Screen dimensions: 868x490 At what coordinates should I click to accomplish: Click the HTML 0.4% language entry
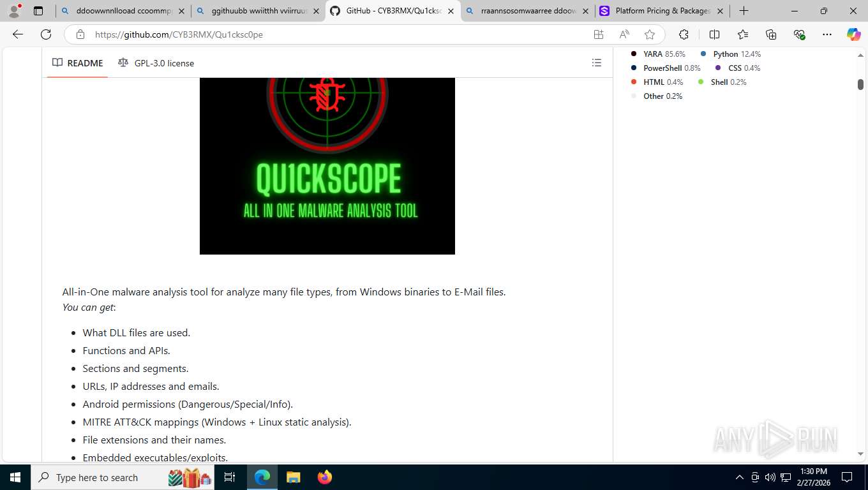coord(657,82)
